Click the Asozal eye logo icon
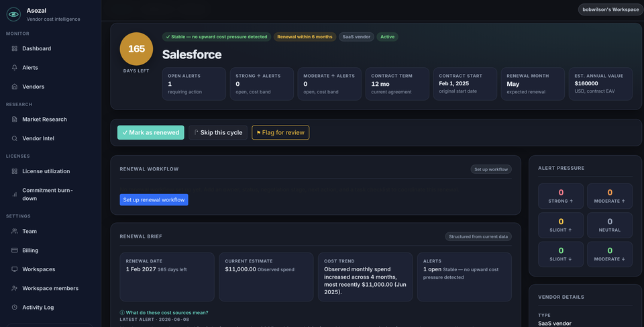 [13, 14]
